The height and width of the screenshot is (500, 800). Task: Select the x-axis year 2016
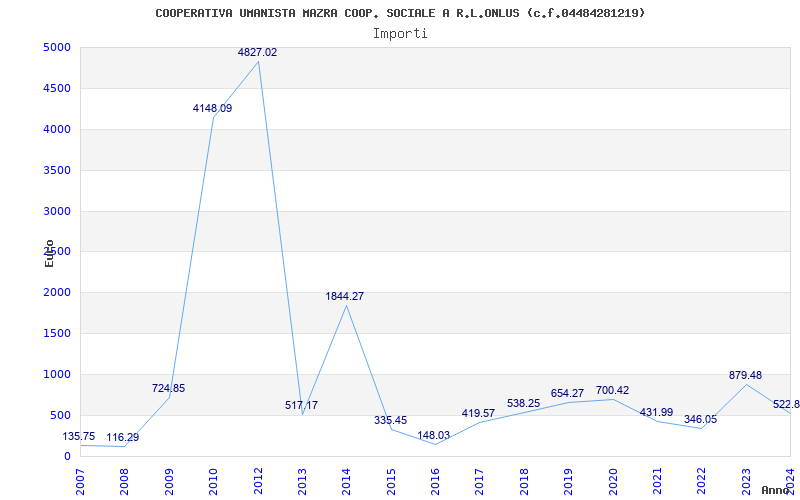tap(435, 481)
